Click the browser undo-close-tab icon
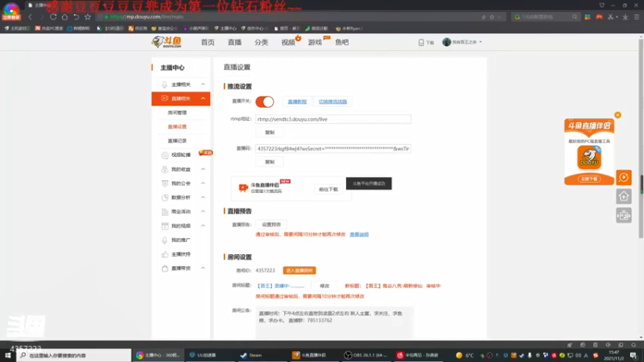The image size is (644, 362). 76,17
